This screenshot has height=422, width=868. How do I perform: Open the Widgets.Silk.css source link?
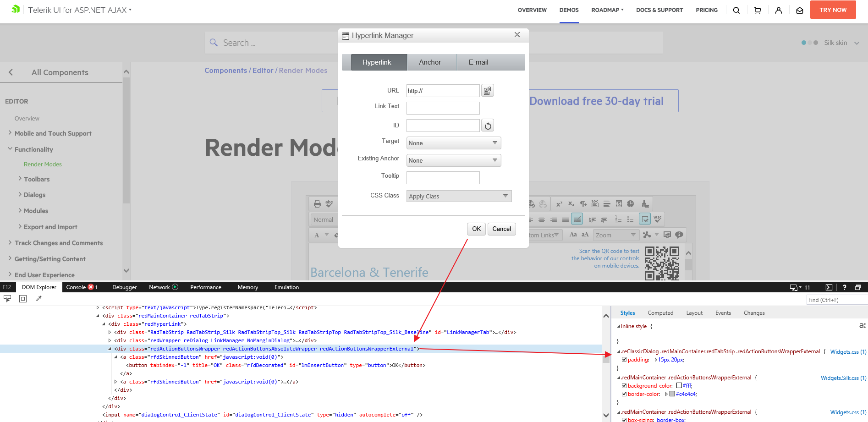843,378
